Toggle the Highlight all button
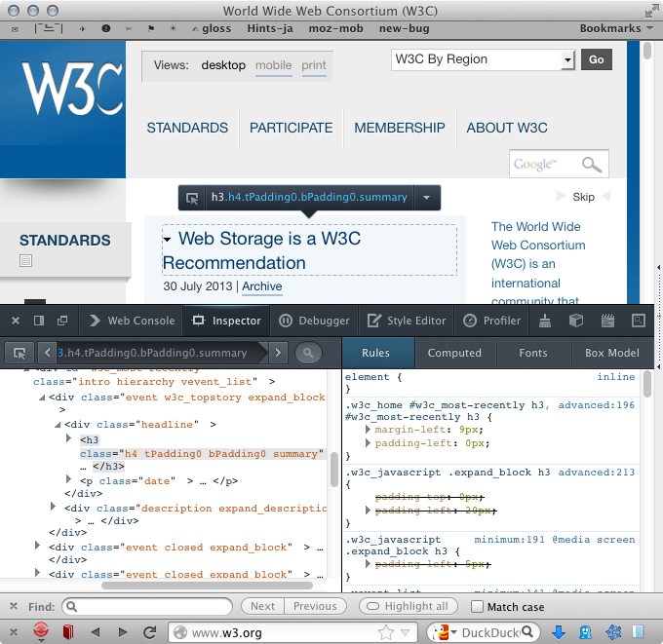663x644 pixels. (408, 606)
